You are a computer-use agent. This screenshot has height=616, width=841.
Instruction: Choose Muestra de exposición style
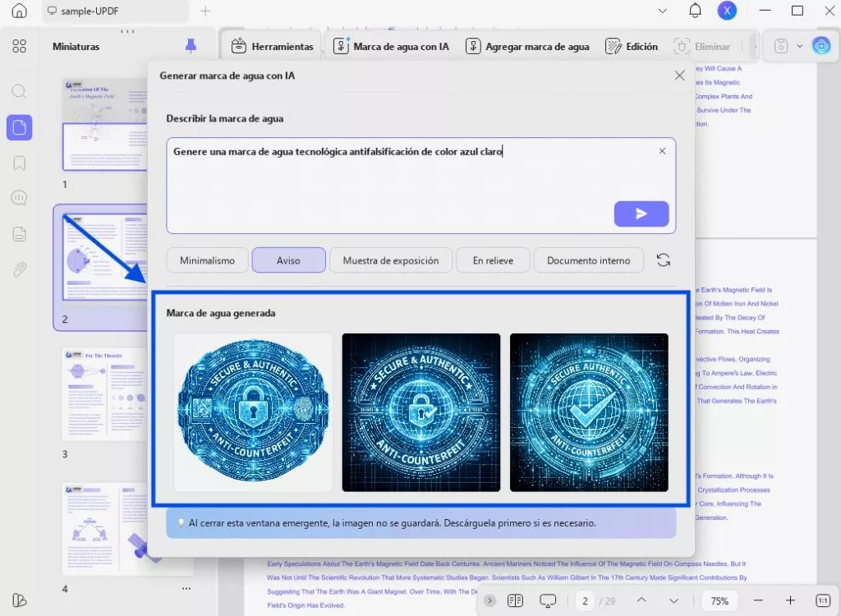click(x=390, y=260)
